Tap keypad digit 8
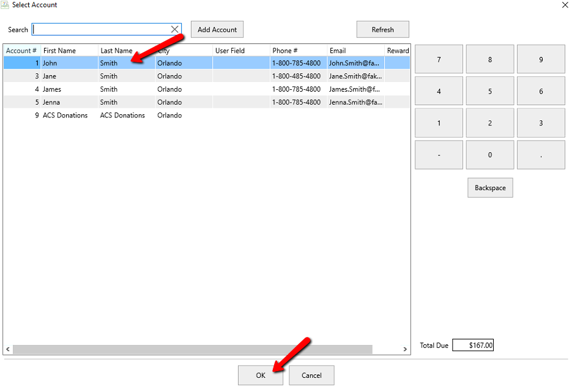The image size is (572, 392). pyautogui.click(x=490, y=59)
